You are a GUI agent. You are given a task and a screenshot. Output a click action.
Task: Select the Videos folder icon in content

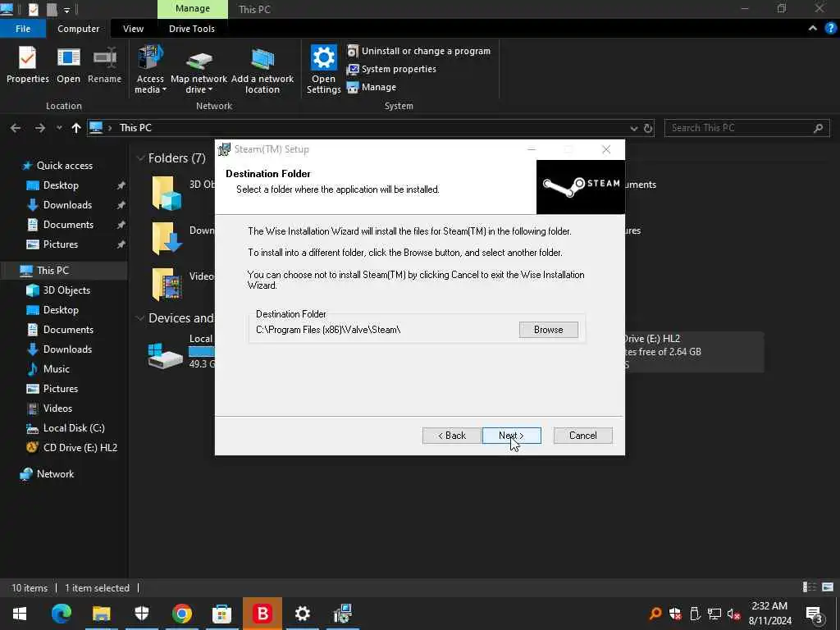click(x=167, y=284)
